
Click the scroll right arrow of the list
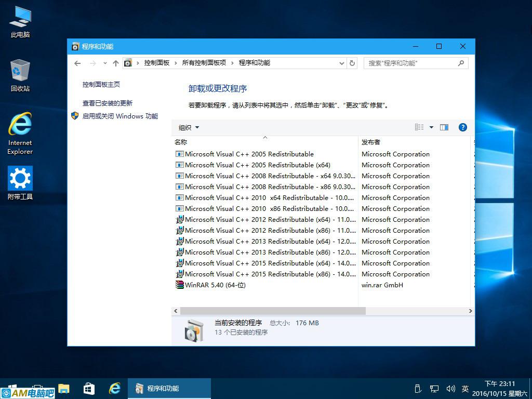470,311
